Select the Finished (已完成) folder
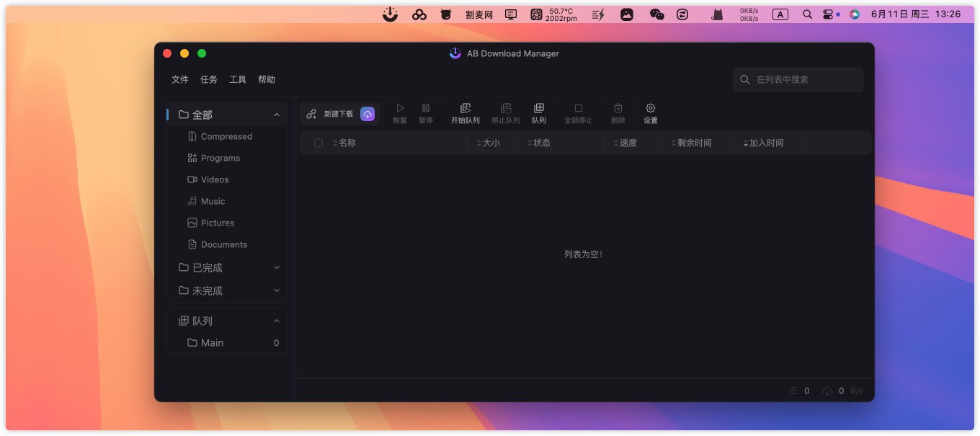 pyautogui.click(x=227, y=267)
